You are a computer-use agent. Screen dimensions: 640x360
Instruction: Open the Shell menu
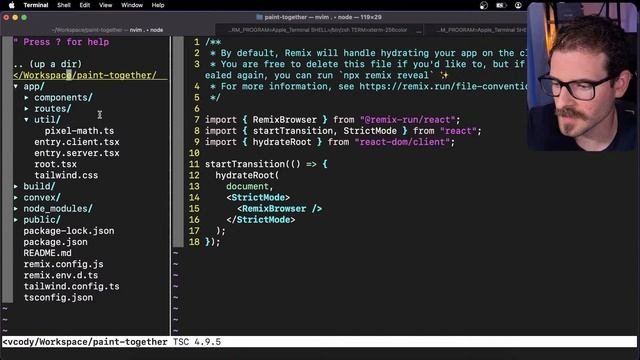(64, 5)
